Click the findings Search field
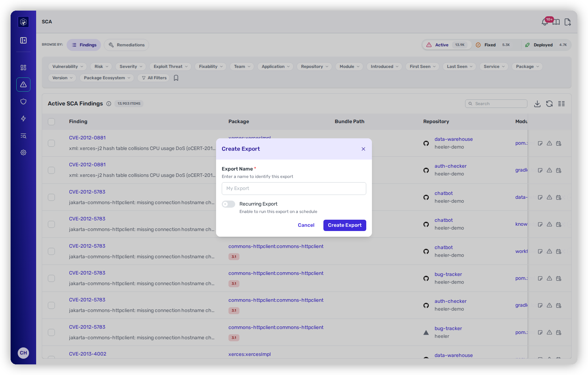The width and height of the screenshot is (588, 375). point(496,104)
